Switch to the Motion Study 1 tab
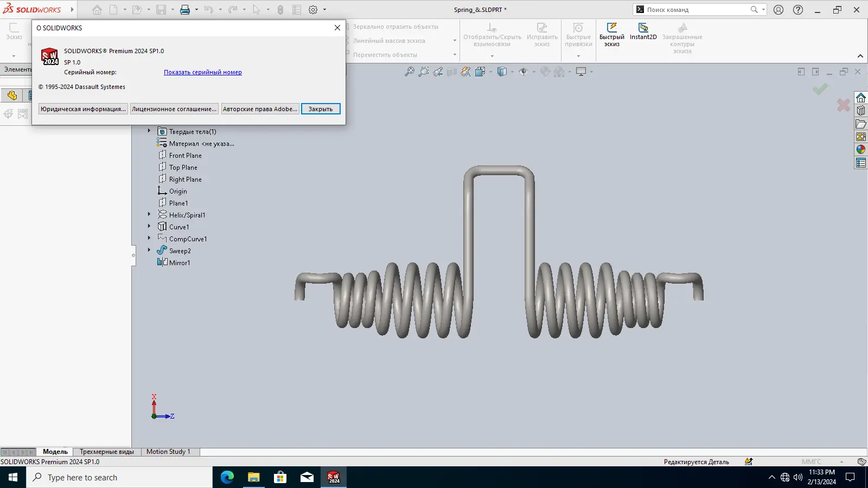Image resolution: width=868 pixels, height=488 pixels. tap(168, 452)
